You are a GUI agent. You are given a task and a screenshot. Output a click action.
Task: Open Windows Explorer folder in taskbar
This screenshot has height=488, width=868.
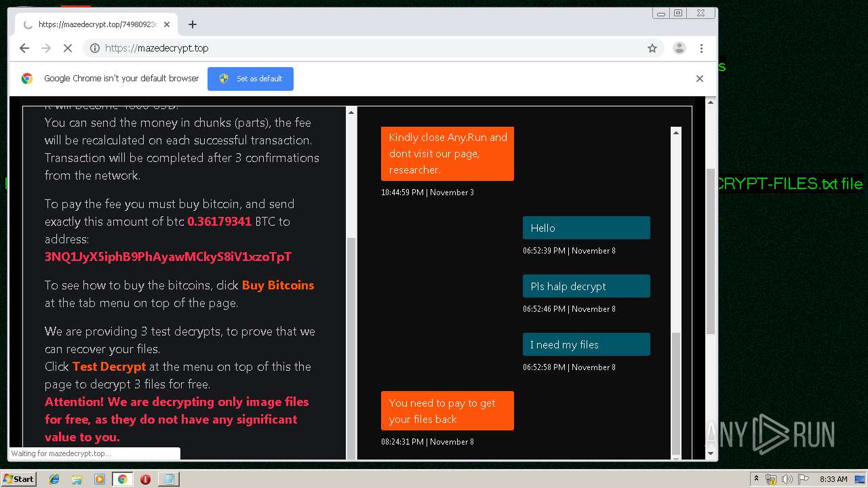click(x=77, y=479)
